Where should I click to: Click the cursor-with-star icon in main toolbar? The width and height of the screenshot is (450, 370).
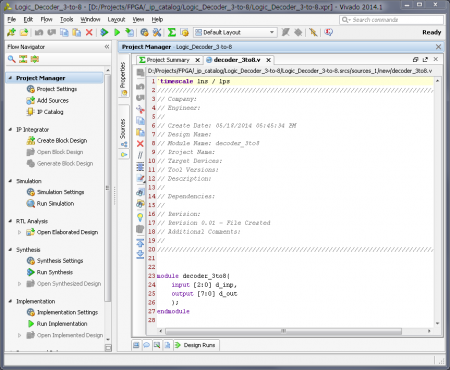(x=313, y=32)
